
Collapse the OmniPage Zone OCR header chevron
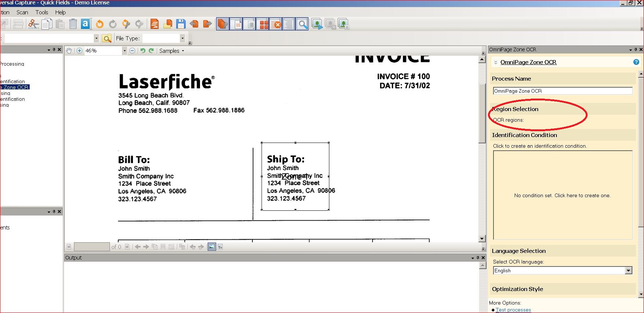[496, 62]
